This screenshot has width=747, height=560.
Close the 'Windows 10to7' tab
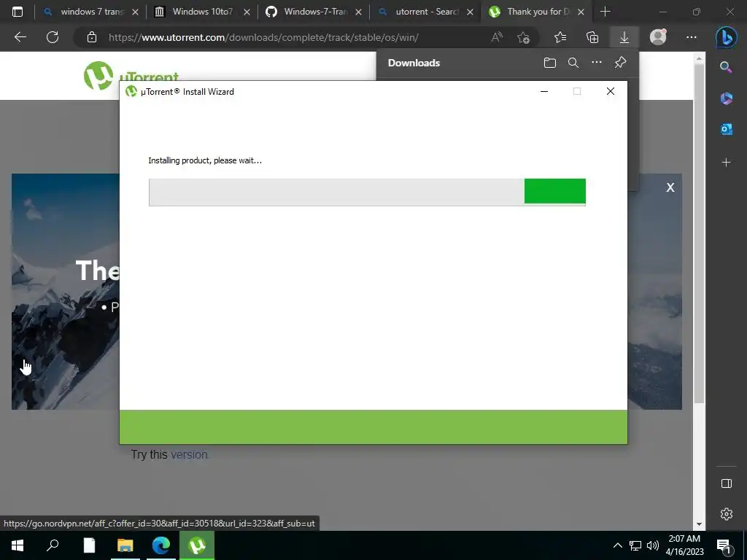(247, 12)
